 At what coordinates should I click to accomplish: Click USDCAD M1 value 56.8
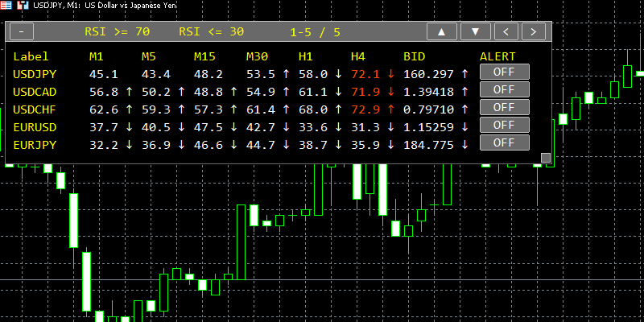click(104, 92)
